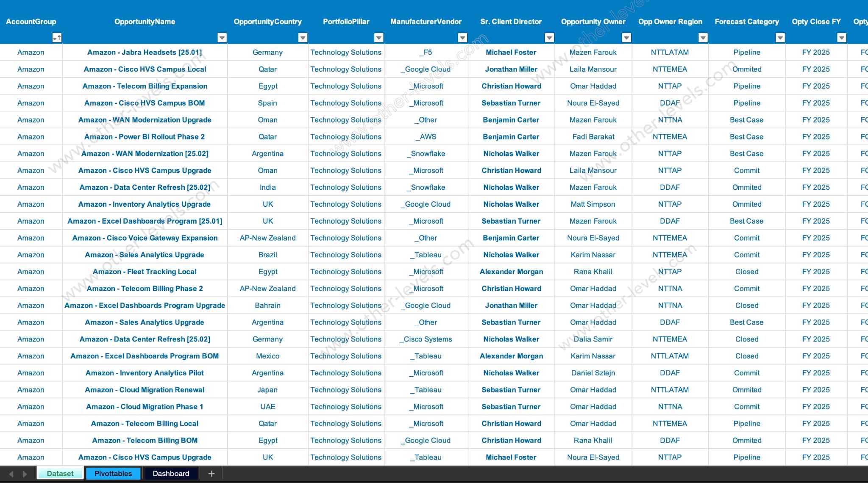Switch to the Pivottables tab
Image resolution: width=868 pixels, height=483 pixels.
pos(113,473)
